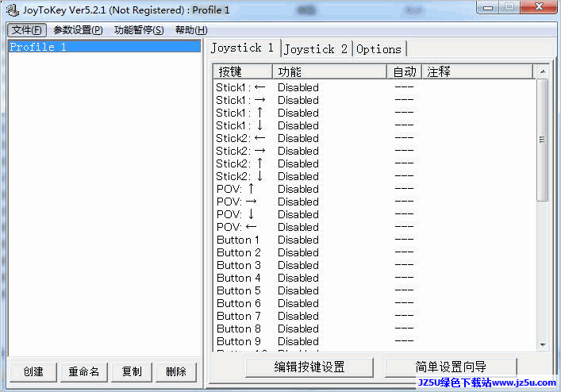
Task: Switch to the Joystick 1 tab
Action: coord(242,48)
